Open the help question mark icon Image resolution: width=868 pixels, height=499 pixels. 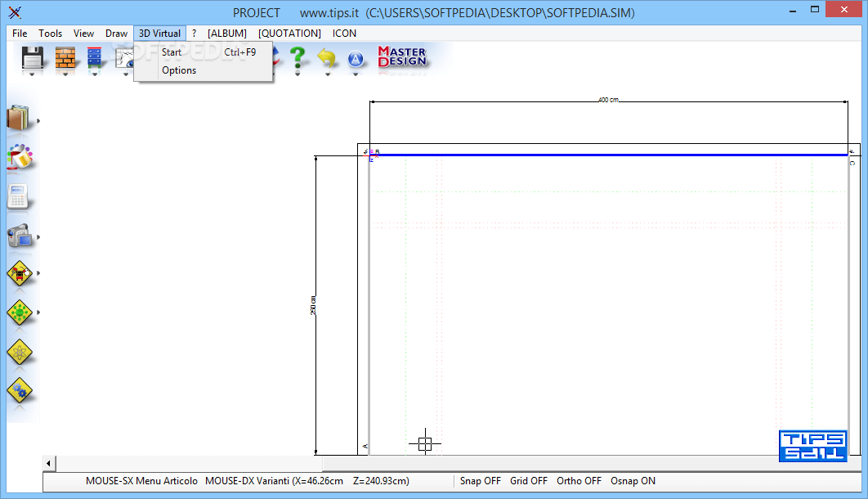(298, 57)
